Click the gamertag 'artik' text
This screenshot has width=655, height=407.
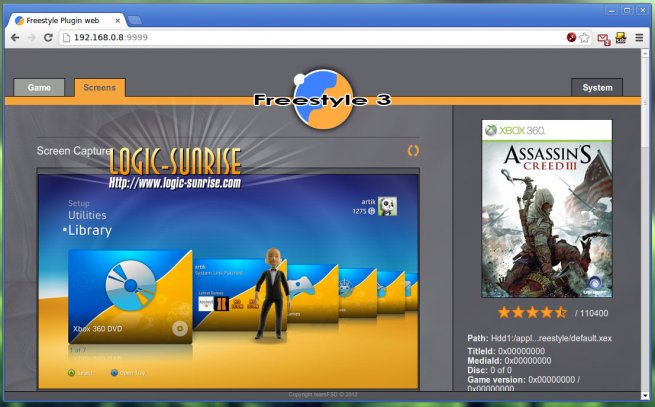tap(368, 202)
